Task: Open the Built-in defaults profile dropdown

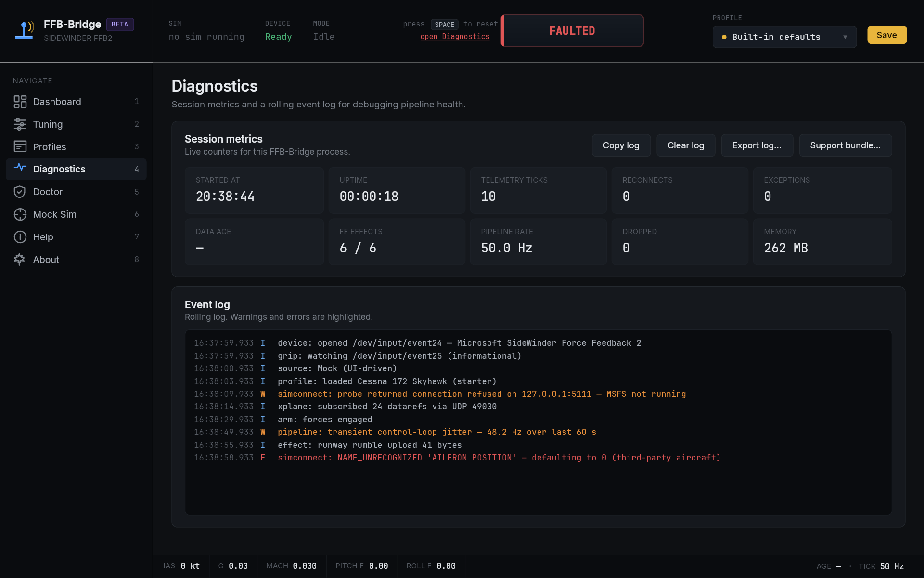Action: click(783, 37)
